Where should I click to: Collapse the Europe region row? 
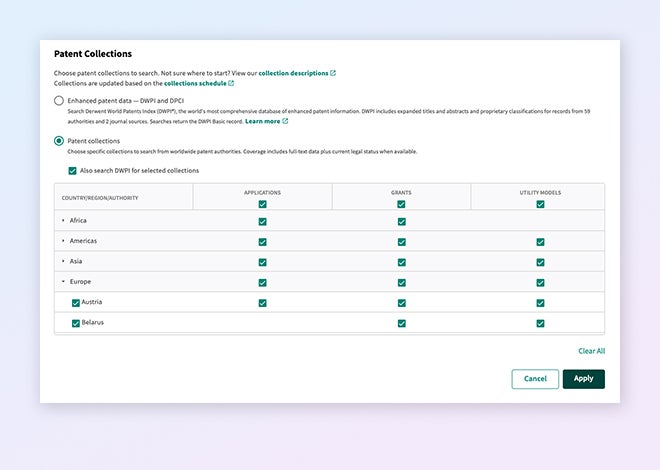point(64,282)
